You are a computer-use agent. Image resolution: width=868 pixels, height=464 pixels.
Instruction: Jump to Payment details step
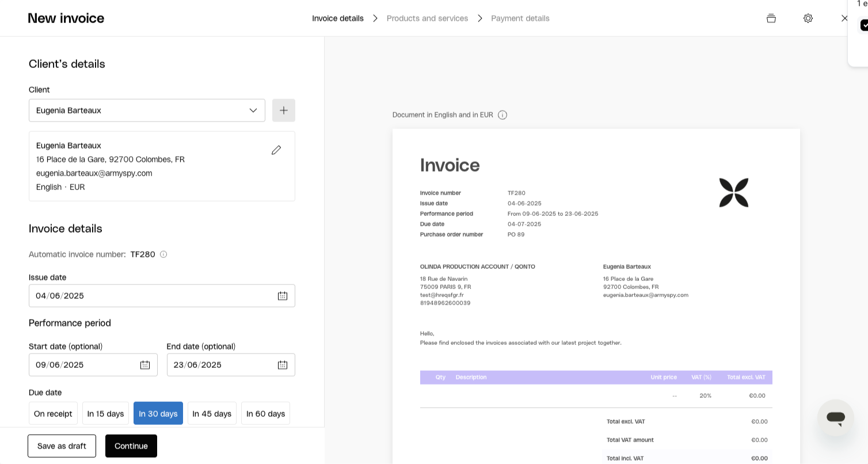(520, 18)
